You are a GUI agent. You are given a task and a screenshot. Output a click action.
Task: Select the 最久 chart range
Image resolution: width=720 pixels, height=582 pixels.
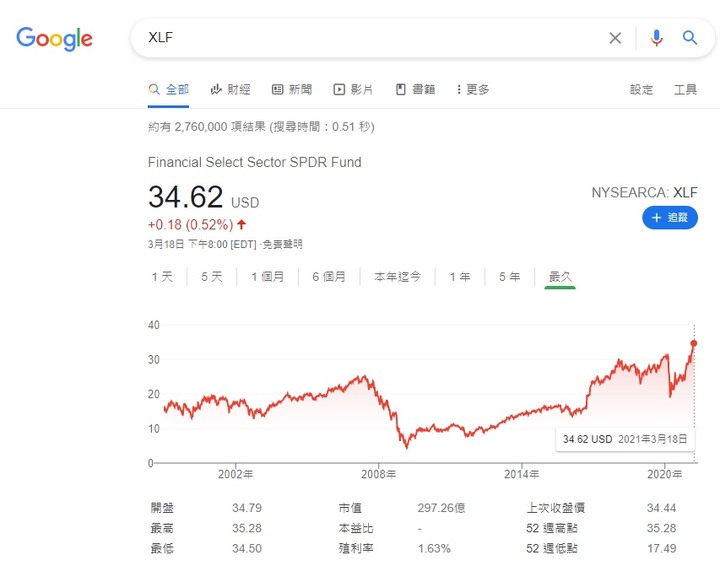click(x=560, y=277)
